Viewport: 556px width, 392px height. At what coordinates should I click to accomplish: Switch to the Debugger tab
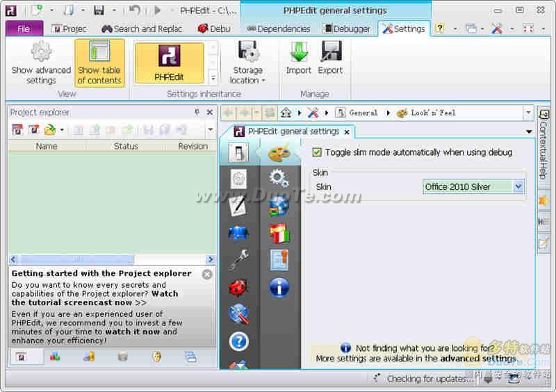[347, 28]
